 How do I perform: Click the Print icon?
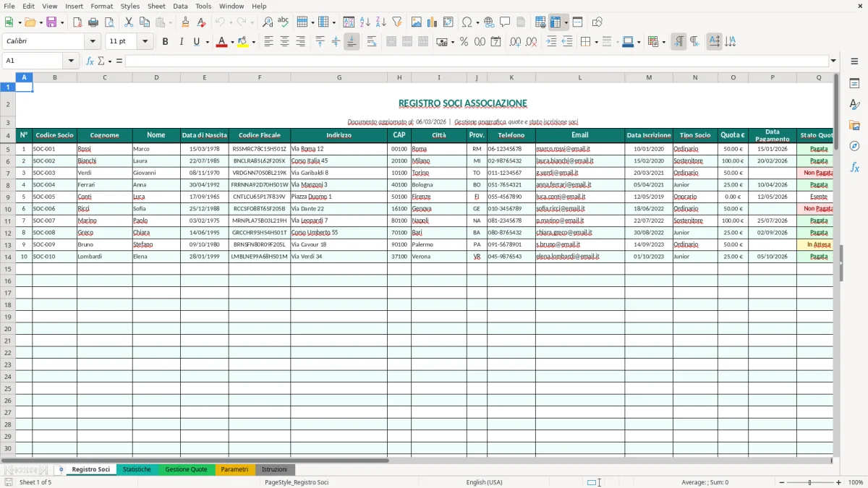[x=93, y=22]
